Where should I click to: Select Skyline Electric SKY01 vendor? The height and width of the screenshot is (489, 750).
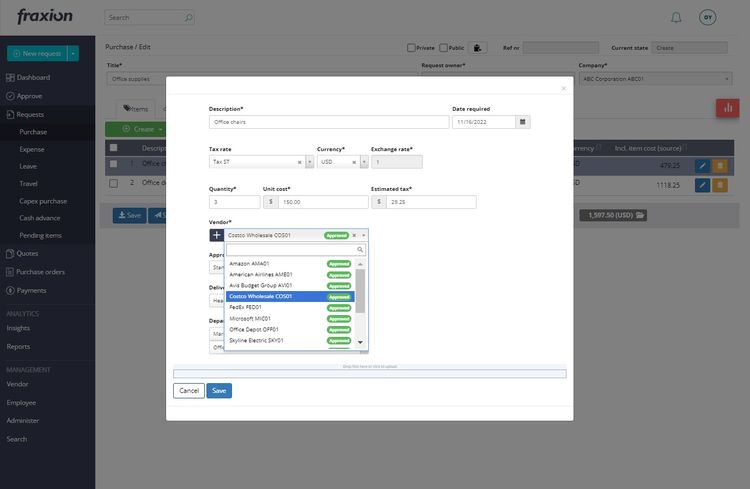coord(290,341)
